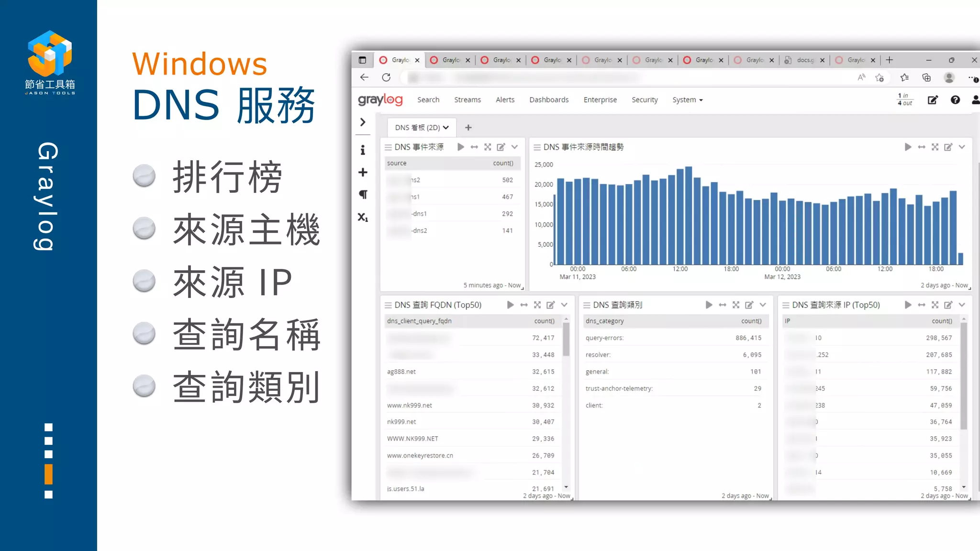Click the sidebar create plus icon

coord(363,172)
